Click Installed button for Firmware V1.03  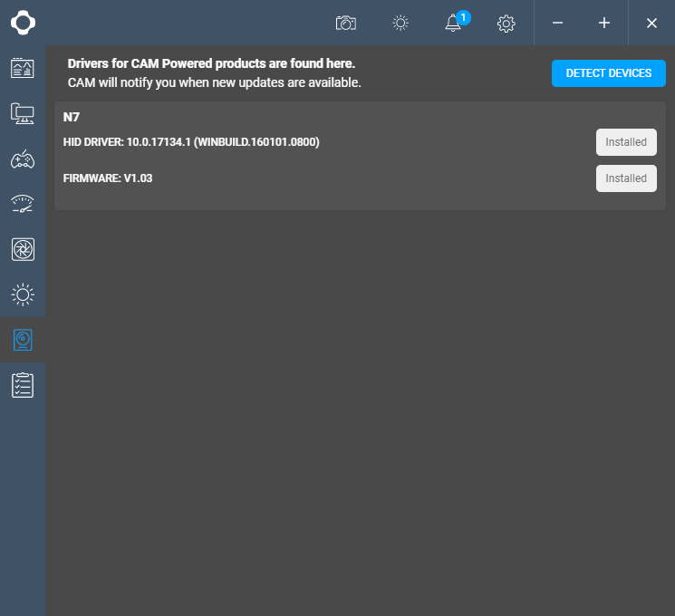tap(626, 178)
